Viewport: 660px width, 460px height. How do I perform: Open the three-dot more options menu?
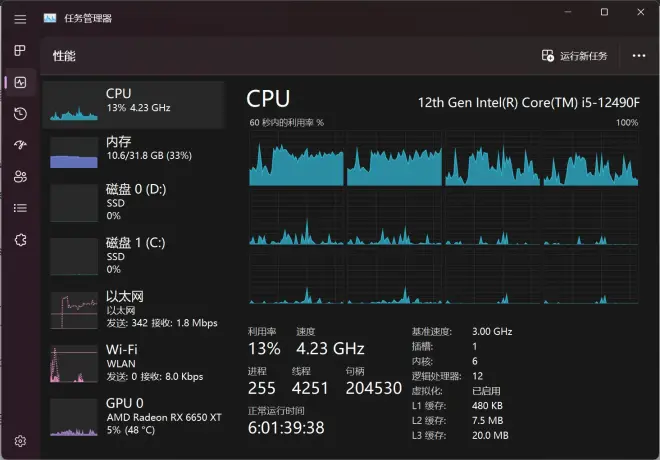pyautogui.click(x=639, y=56)
